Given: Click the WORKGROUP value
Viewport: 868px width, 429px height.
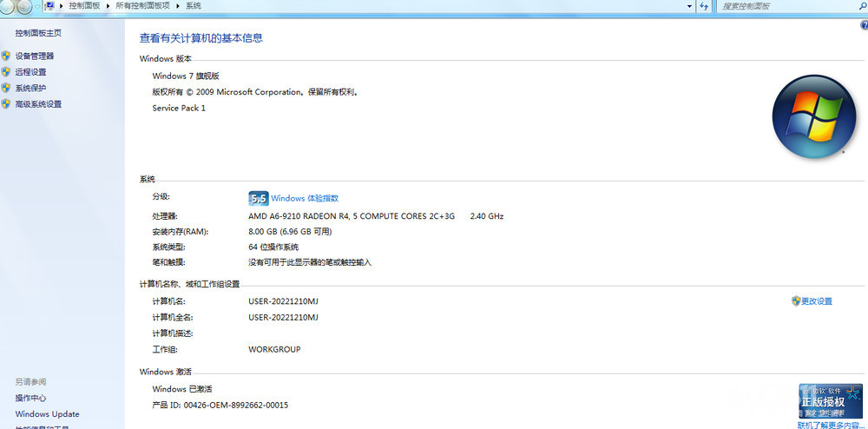Looking at the screenshot, I should (274, 349).
